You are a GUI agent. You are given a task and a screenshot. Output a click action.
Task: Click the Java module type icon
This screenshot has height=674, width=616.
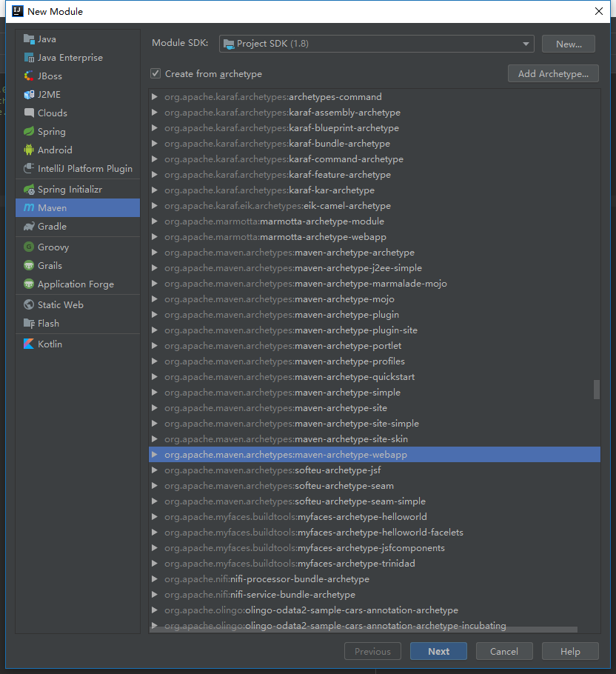tap(29, 39)
